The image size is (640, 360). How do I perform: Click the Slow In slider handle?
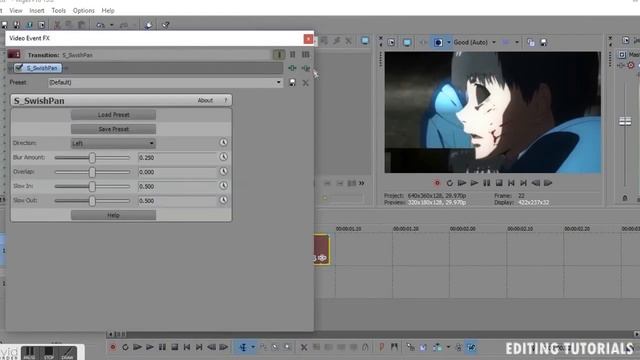92,186
